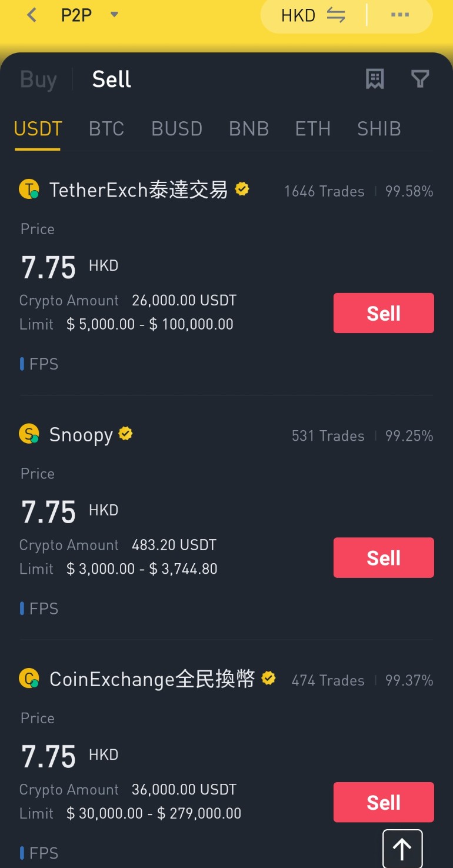Open the P2P mode dropdown arrow
Screen dimensions: 453x868
click(x=114, y=15)
